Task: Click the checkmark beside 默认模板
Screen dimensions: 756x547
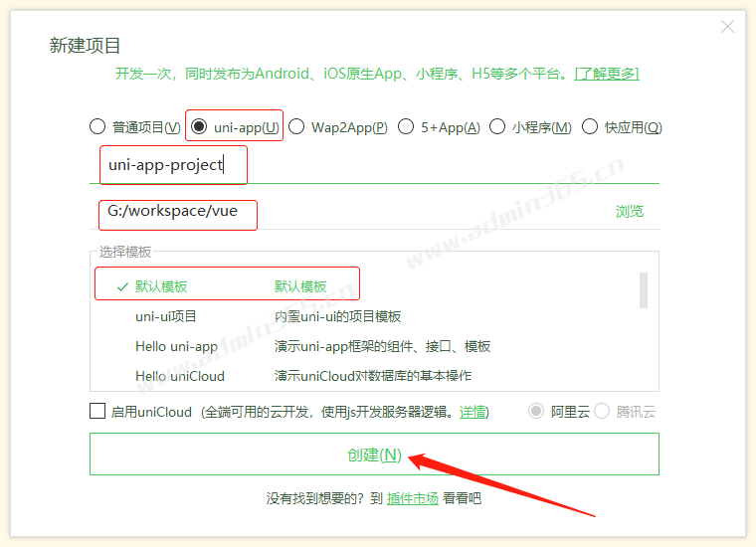Action: [x=122, y=286]
